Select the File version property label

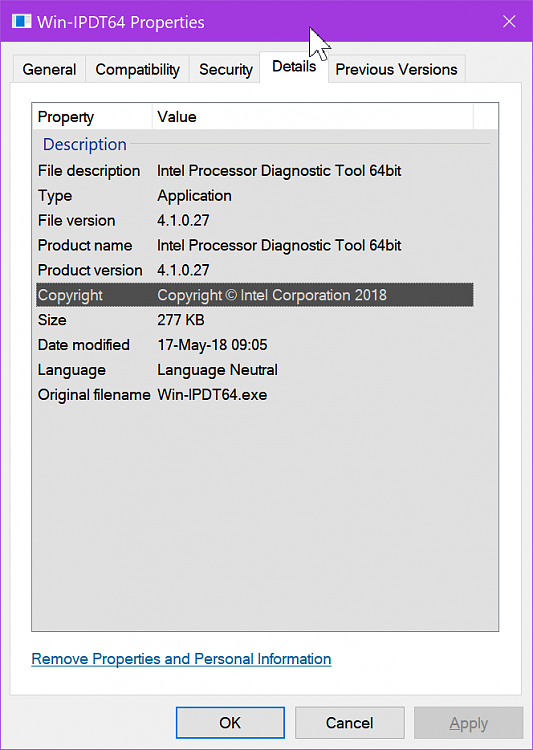click(77, 221)
